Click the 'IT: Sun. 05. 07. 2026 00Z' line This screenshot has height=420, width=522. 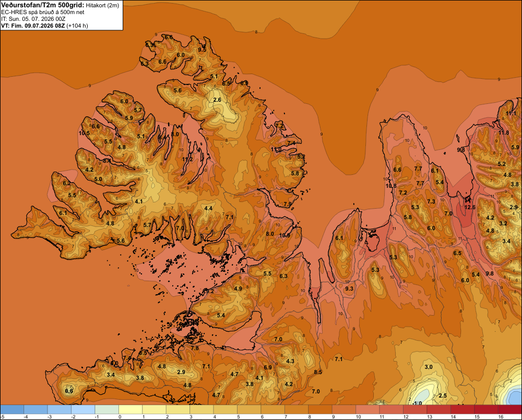(x=33, y=19)
